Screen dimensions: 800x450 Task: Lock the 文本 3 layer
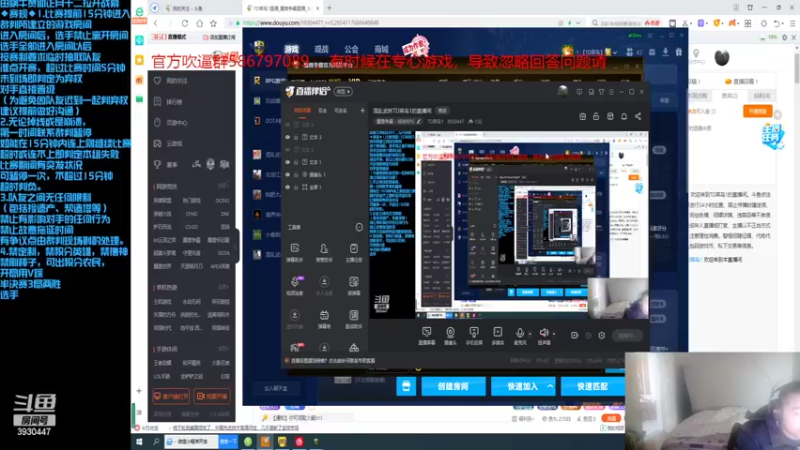296,137
